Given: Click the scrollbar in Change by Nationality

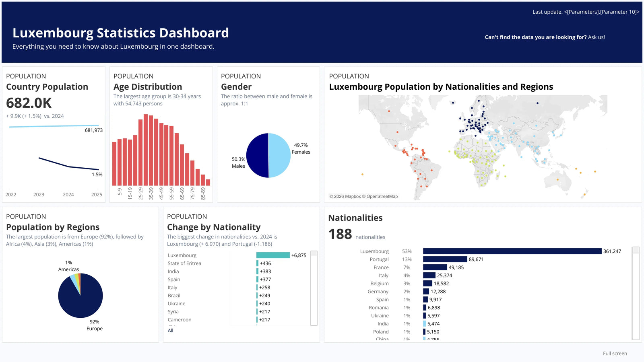Looking at the screenshot, I should point(314,288).
